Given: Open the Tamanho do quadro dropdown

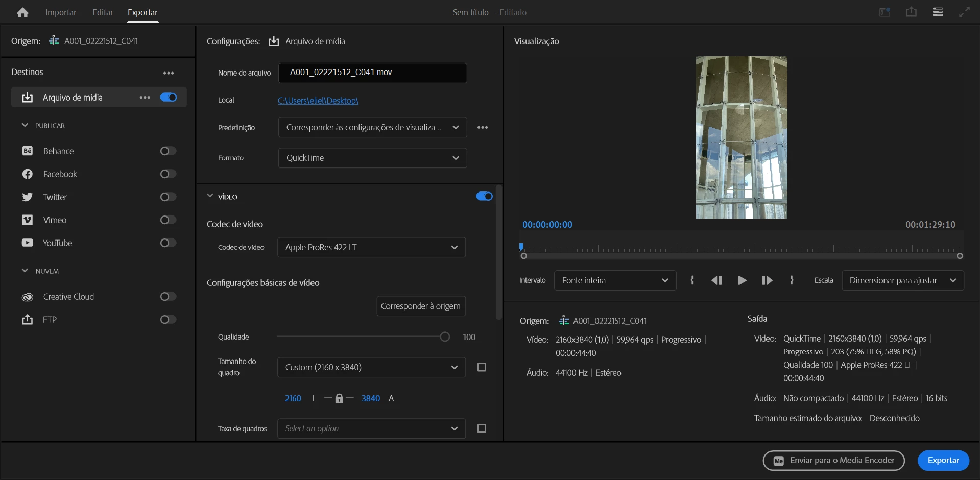Looking at the screenshot, I should [x=371, y=367].
